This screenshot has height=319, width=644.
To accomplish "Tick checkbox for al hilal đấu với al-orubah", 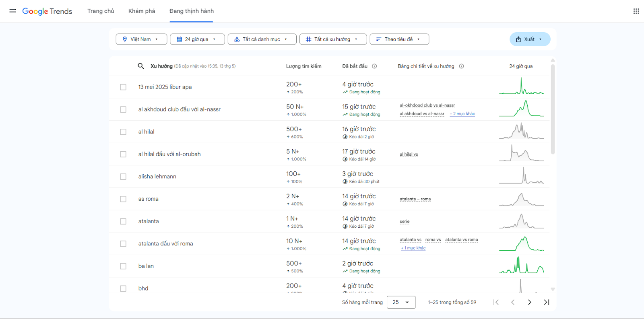I will [123, 154].
